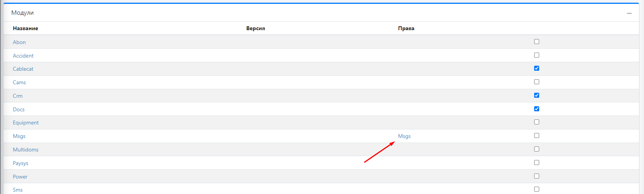Tick the Cams module checkbox
Image resolution: width=644 pixels, height=194 pixels.
536,82
